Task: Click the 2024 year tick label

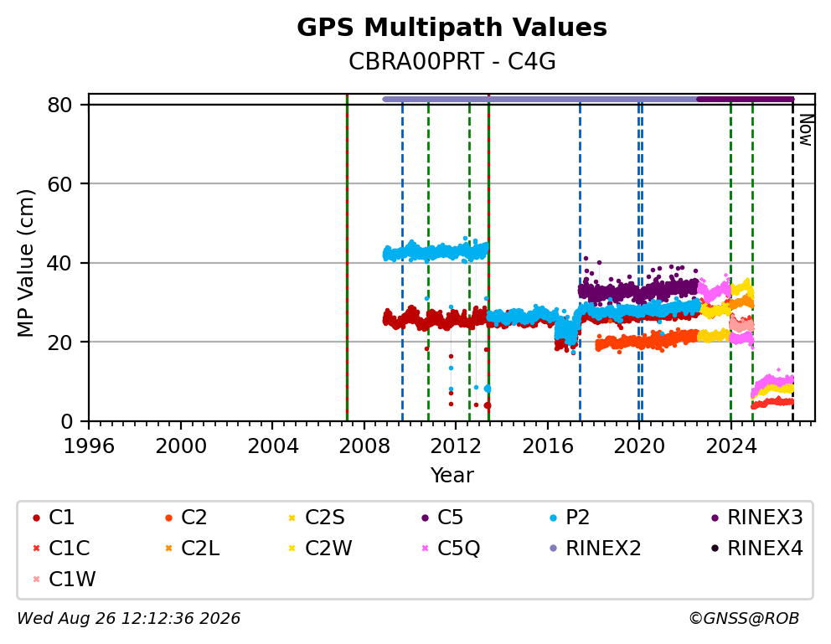Action: 730,446
